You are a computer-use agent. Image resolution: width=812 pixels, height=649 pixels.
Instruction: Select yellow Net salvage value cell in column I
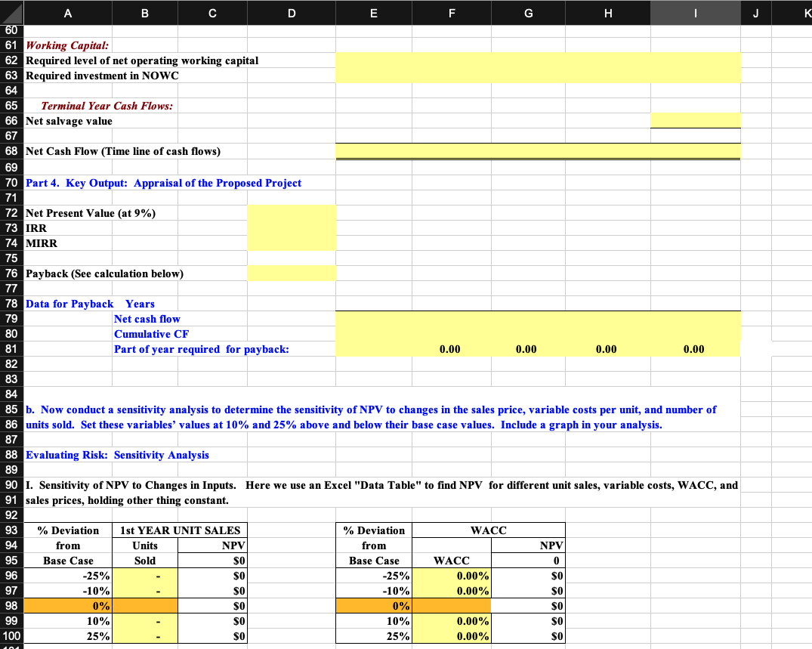tap(696, 121)
